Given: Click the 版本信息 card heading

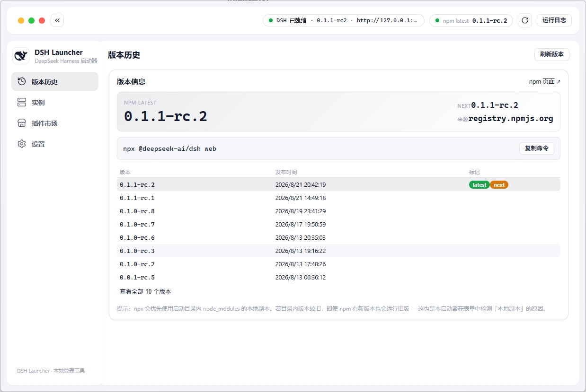Looking at the screenshot, I should (131, 81).
